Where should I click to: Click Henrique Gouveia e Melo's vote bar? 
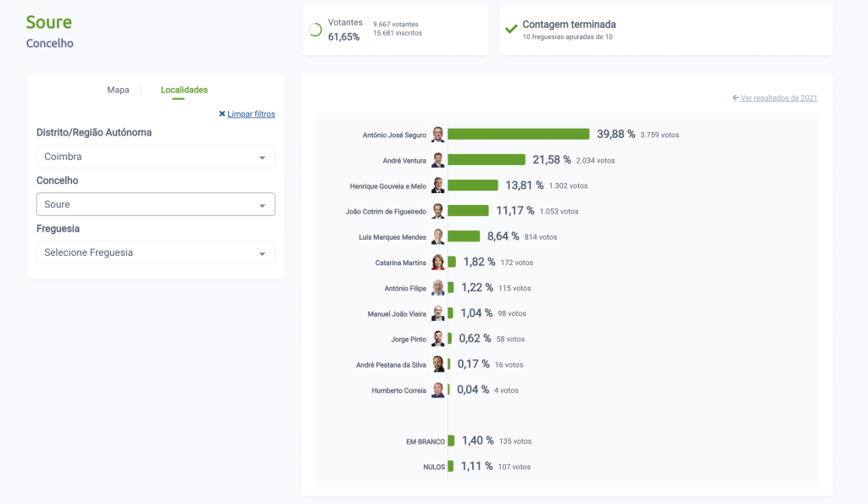pyautogui.click(x=473, y=186)
